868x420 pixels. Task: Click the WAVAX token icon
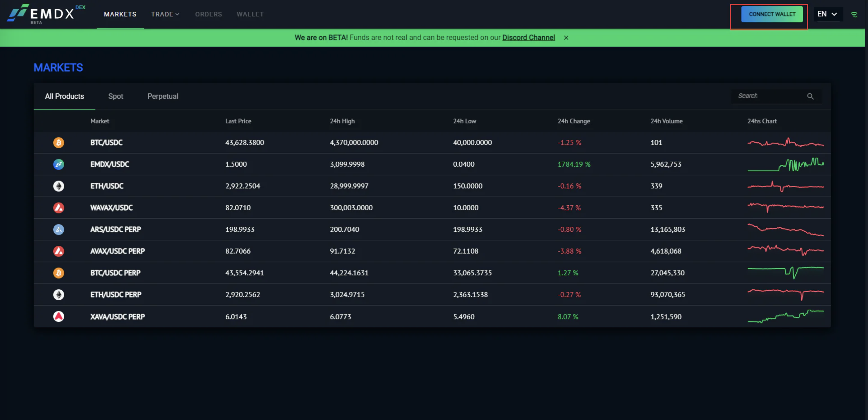click(x=59, y=208)
